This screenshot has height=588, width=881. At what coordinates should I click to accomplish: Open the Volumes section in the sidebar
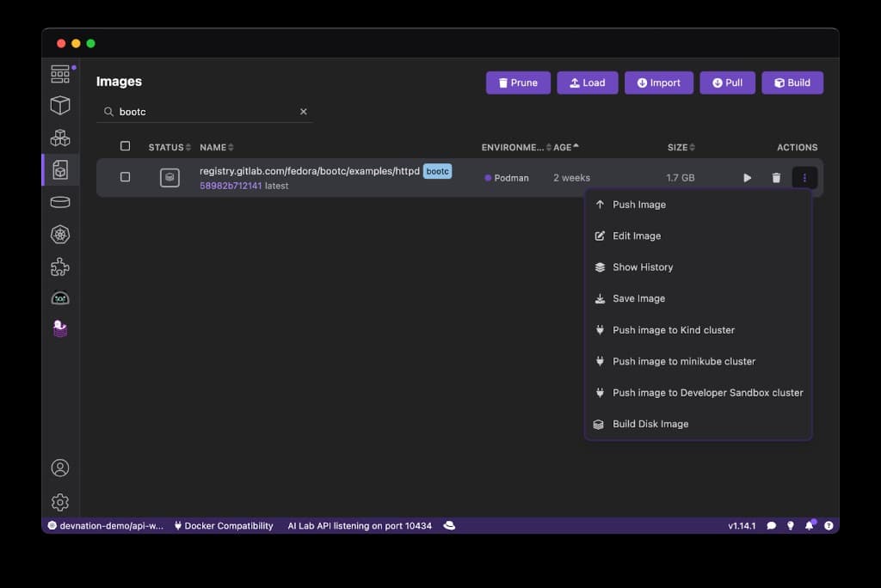[x=59, y=201]
